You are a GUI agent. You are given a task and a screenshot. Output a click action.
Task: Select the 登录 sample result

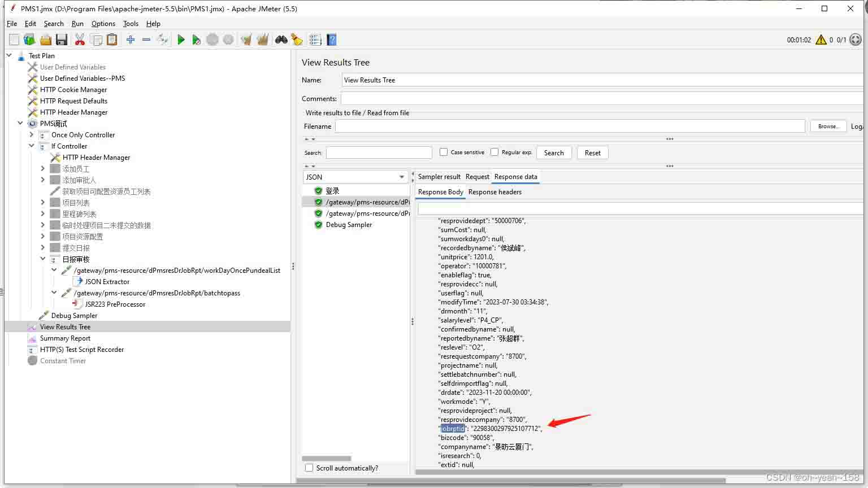[332, 191]
